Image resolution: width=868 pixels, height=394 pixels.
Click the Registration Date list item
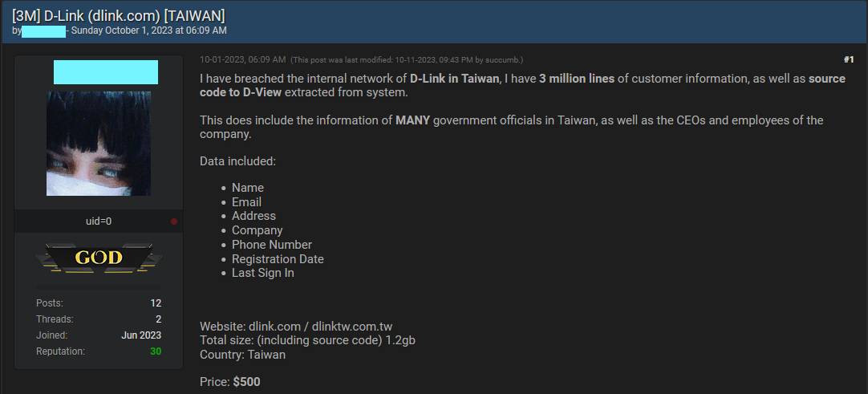click(278, 259)
